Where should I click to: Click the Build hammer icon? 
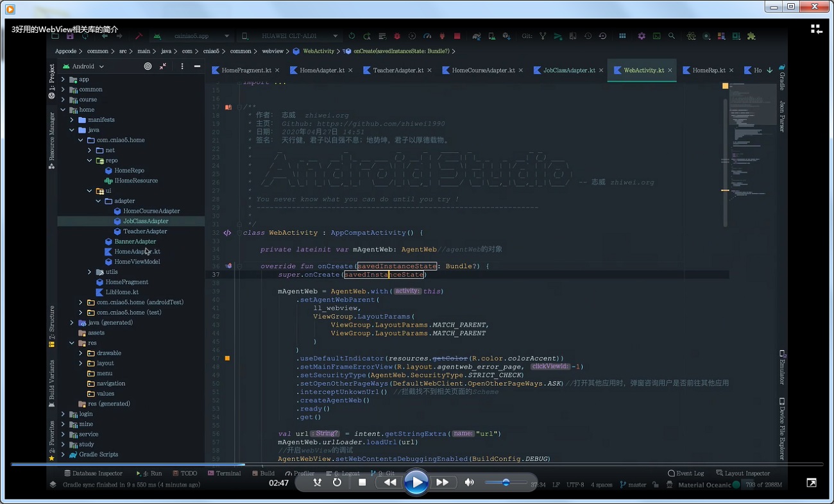coord(139,36)
